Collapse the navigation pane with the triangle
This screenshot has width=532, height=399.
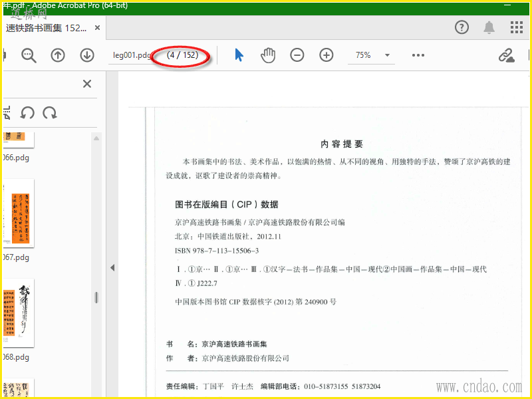(x=112, y=268)
